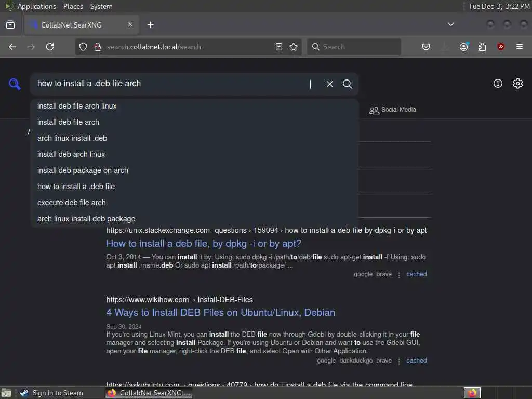Viewport: 532px width, 399px height.
Task: Bookmark this page with star icon
Action: pyautogui.click(x=294, y=47)
